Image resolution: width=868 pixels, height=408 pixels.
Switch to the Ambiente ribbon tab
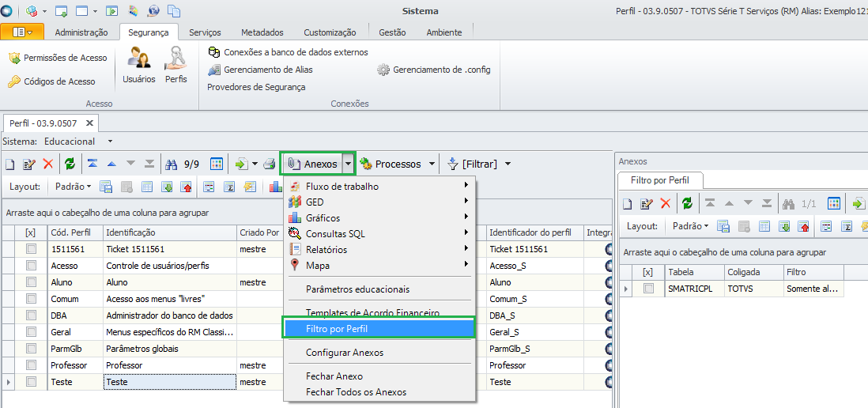click(x=444, y=32)
